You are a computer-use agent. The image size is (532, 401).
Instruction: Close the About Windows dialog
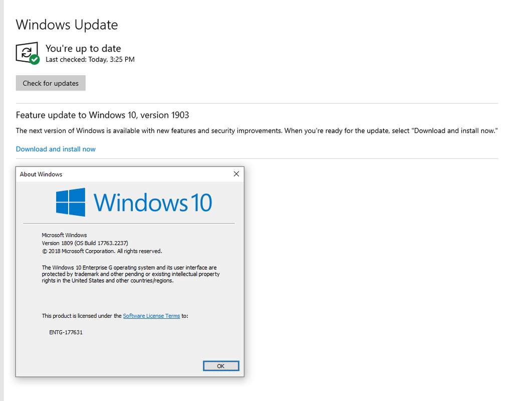tap(236, 174)
